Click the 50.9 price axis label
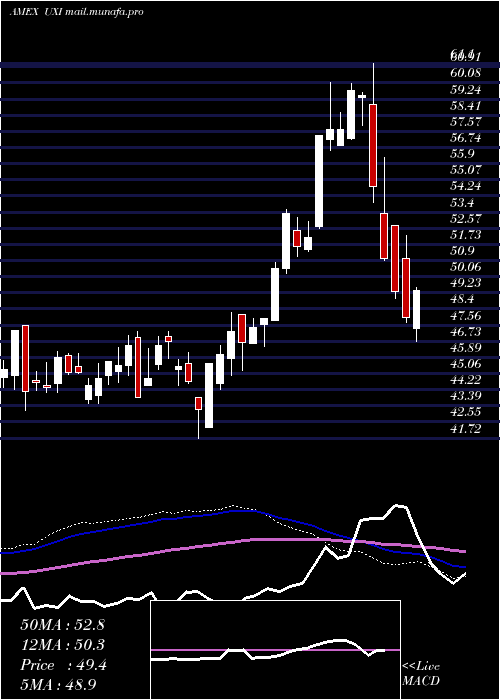The width and height of the screenshot is (500, 700). click(x=462, y=251)
